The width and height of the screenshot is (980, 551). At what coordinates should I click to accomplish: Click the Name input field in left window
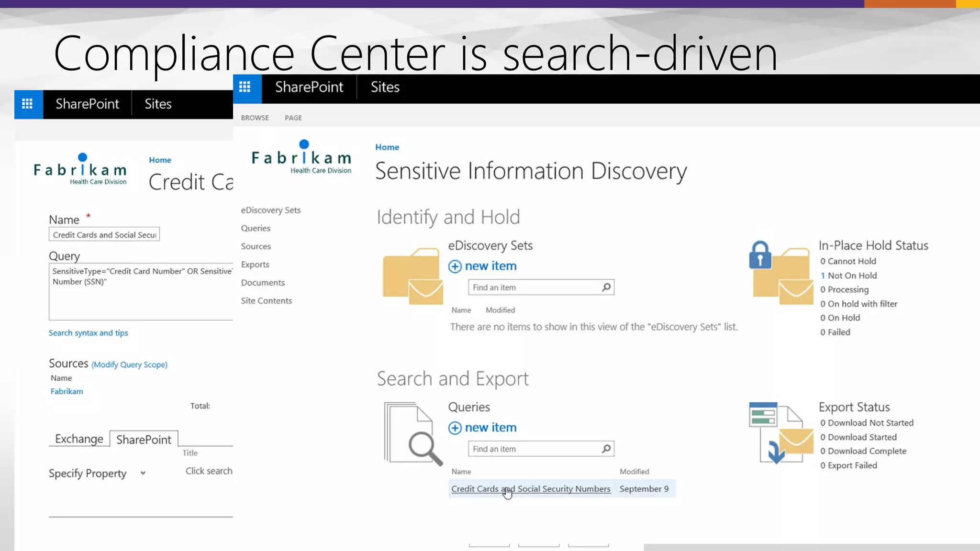click(x=104, y=235)
